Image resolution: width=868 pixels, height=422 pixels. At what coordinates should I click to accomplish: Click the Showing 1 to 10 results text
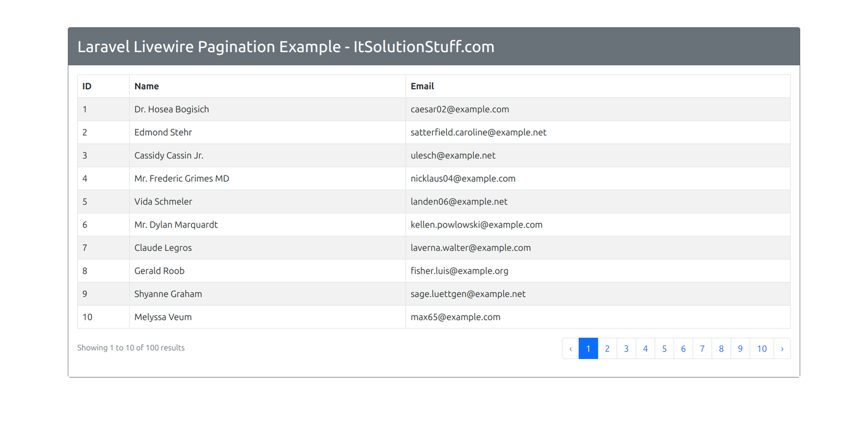coord(131,348)
